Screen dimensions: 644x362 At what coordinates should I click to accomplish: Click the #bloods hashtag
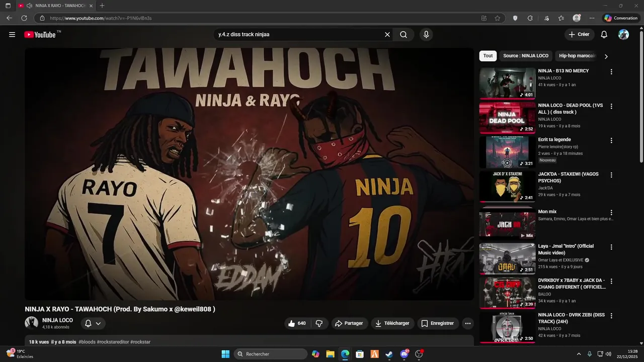87,342
